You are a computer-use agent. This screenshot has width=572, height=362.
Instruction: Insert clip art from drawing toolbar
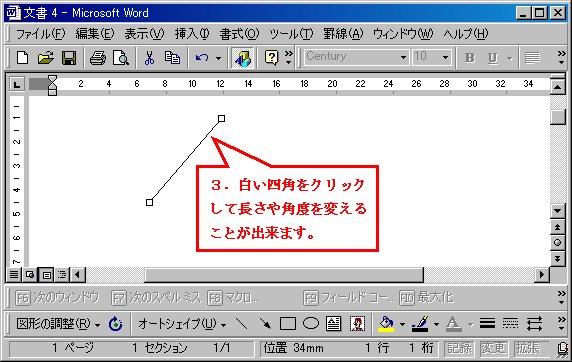(x=357, y=324)
